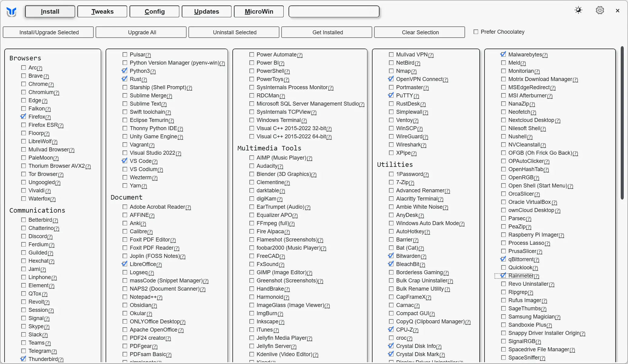Click the (?) link beside GIMP (Image Editor)
Screen dimensions: 628x364
309,273
